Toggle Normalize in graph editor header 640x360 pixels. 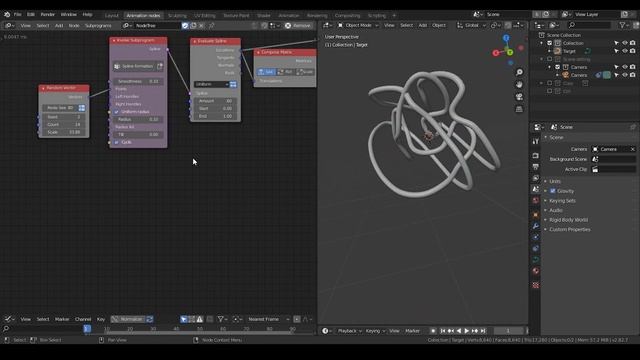tap(128, 319)
